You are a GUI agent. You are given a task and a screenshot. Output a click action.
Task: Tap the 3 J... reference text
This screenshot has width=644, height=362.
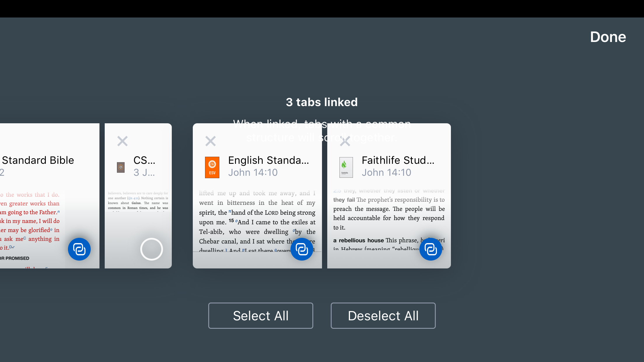144,173
